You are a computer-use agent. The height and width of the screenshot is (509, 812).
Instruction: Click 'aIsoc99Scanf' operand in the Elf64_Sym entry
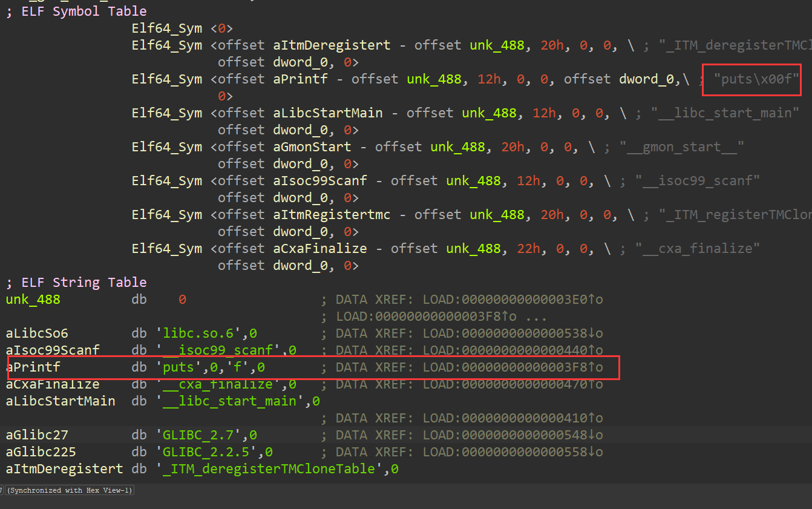pos(320,181)
